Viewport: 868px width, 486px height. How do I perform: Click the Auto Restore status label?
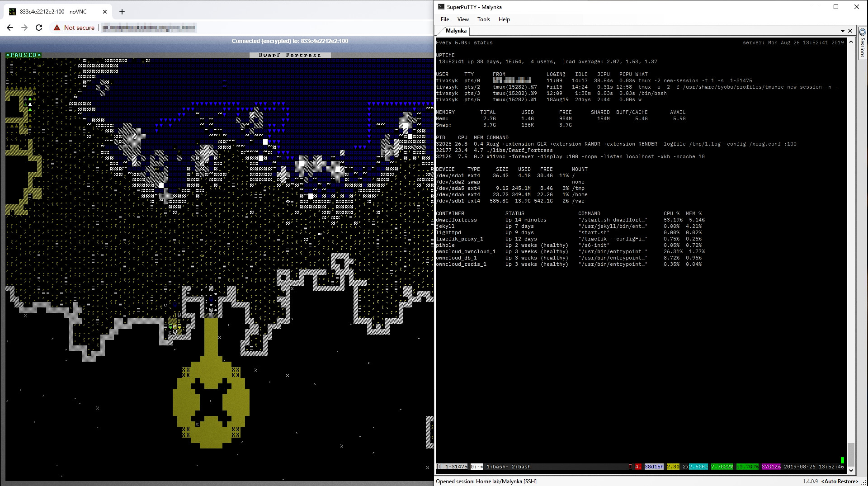pos(840,481)
